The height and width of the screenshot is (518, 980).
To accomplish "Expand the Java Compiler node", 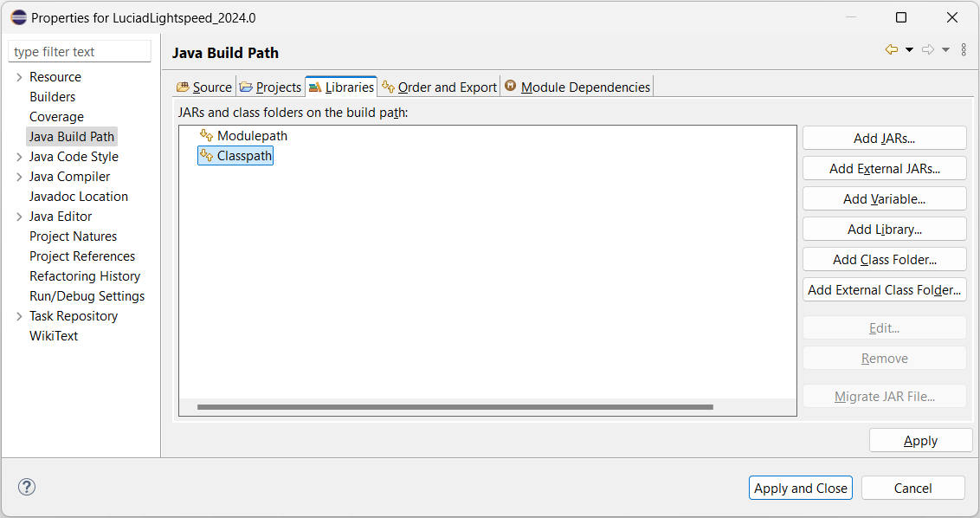I will [19, 177].
